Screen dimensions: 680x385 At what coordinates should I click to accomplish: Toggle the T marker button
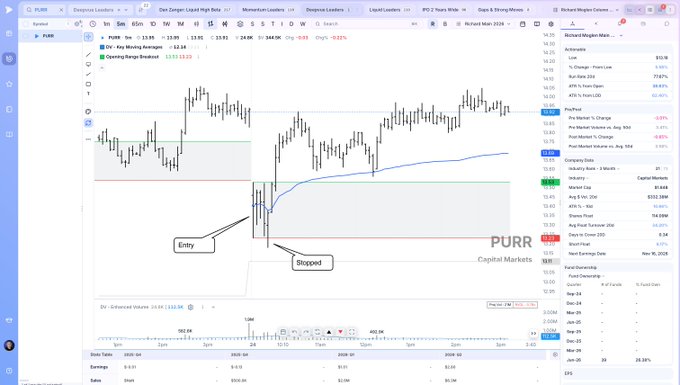[273, 24]
